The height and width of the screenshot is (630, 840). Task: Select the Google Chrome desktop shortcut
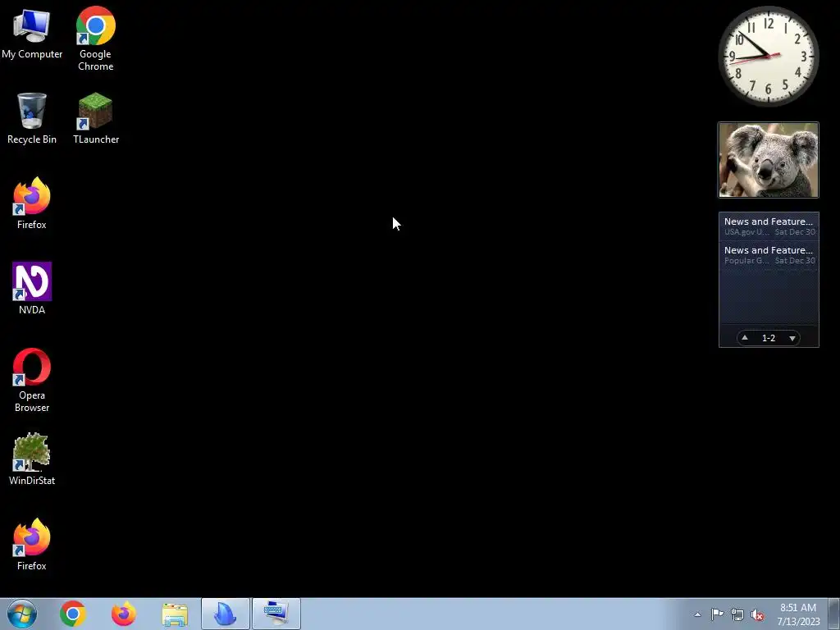pos(95,39)
